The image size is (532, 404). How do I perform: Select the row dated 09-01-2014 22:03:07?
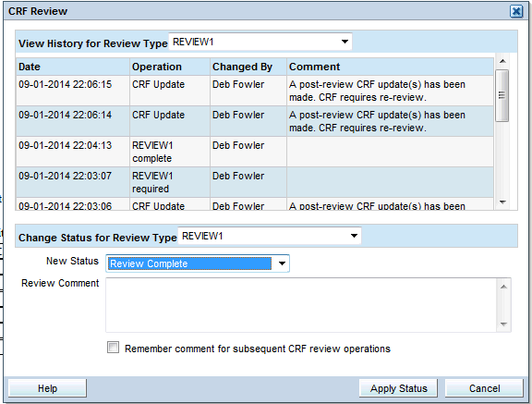point(255,182)
